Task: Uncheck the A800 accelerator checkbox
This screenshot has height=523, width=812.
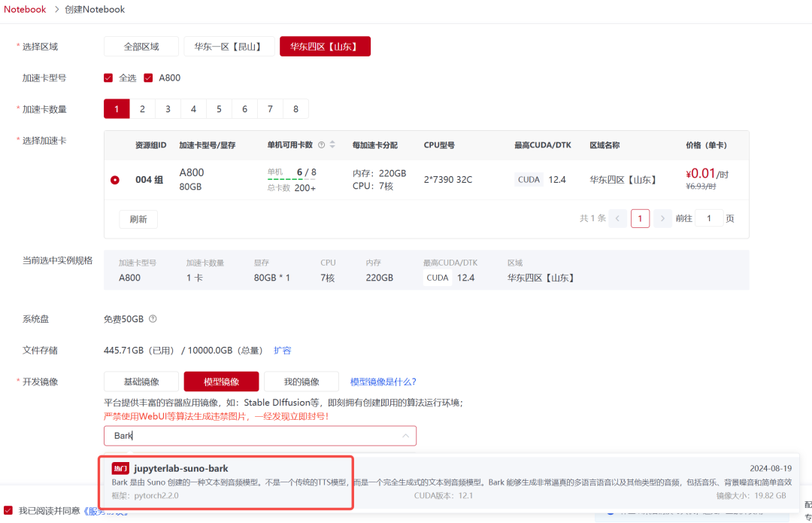Action: pos(148,78)
